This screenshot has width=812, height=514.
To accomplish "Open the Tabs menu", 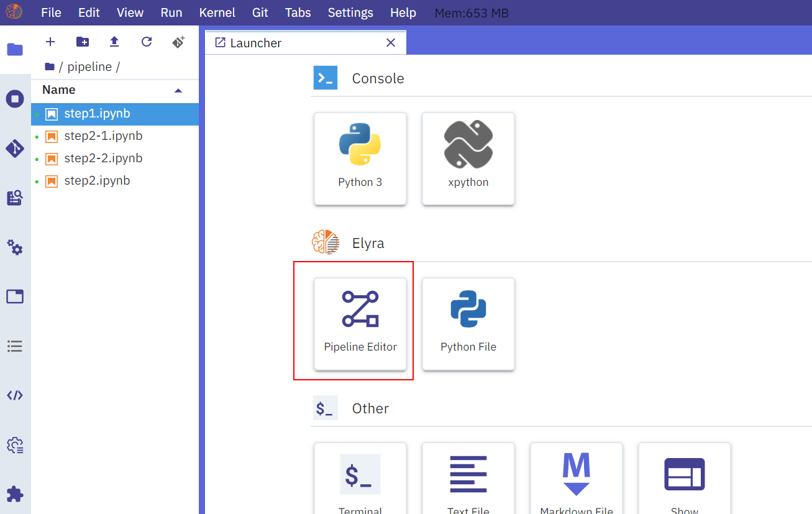I will pyautogui.click(x=298, y=12).
